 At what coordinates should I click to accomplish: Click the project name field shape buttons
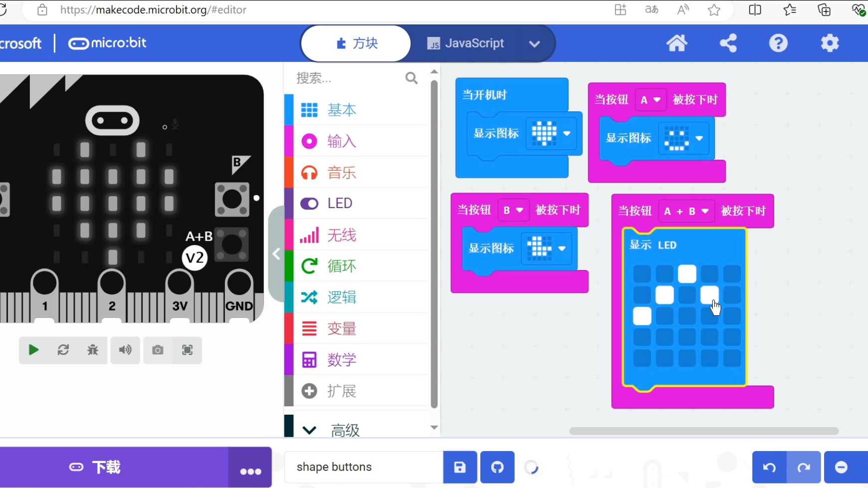pyautogui.click(x=364, y=467)
